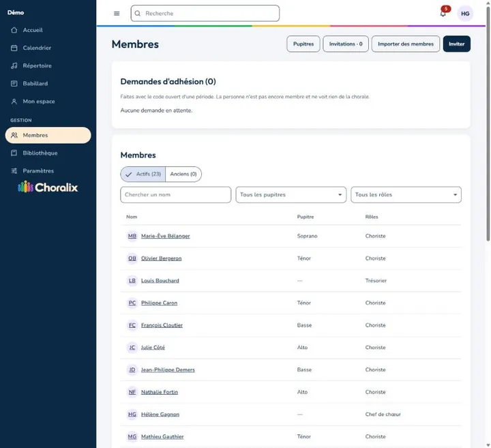Click the MG avatar of Mathieu Gauthier
Viewport: 491px width, 448px height.
point(132,436)
